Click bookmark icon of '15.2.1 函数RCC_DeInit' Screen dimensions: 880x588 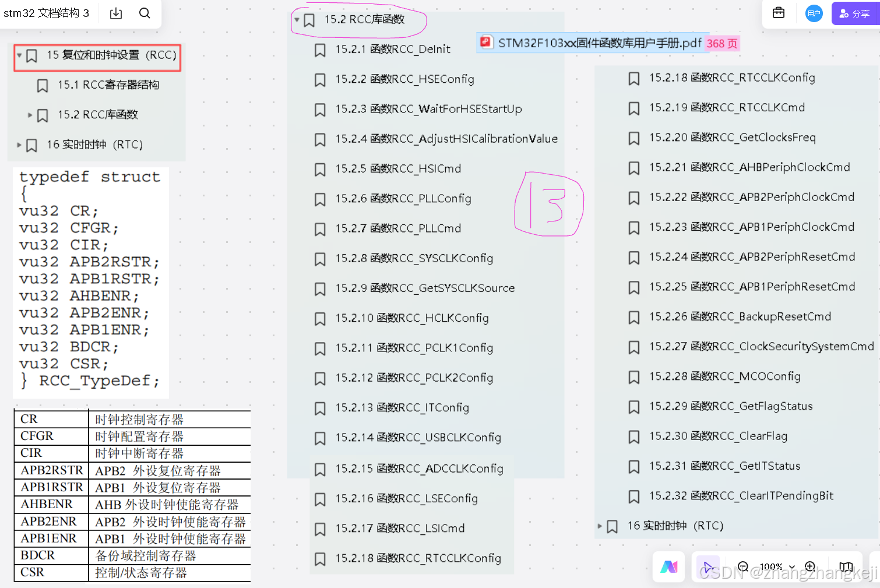(320, 50)
